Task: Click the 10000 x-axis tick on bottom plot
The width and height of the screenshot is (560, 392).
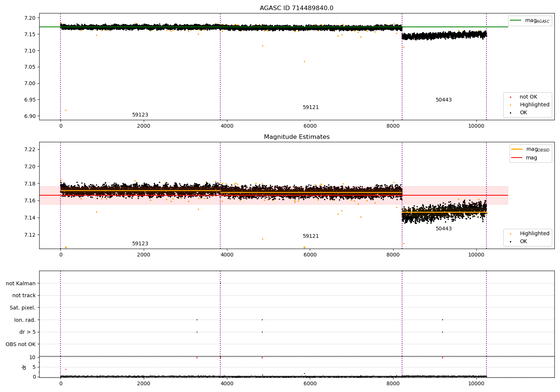Action: [x=476, y=383]
